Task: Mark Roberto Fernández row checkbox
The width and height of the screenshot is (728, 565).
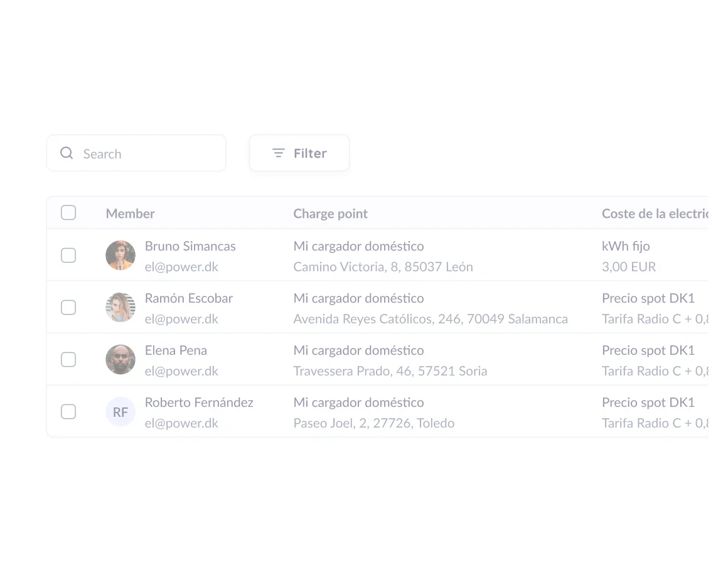Action: click(68, 411)
